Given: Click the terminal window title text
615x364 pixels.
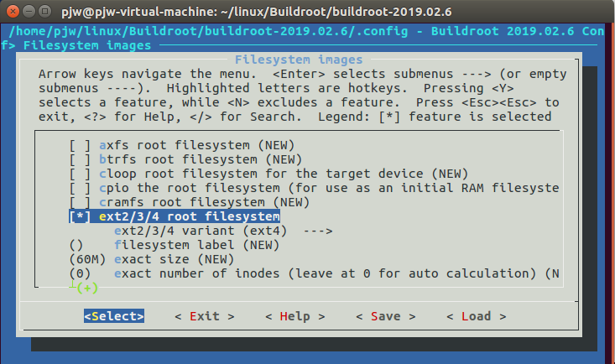Looking at the screenshot, I should pos(257,12).
